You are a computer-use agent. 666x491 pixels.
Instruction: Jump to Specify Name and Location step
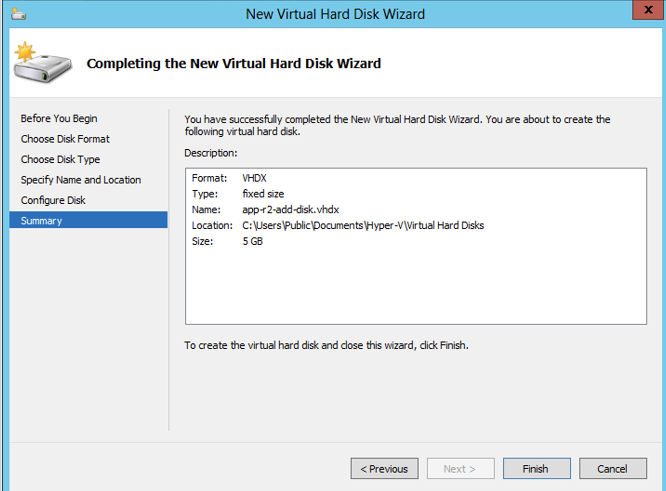coord(81,180)
